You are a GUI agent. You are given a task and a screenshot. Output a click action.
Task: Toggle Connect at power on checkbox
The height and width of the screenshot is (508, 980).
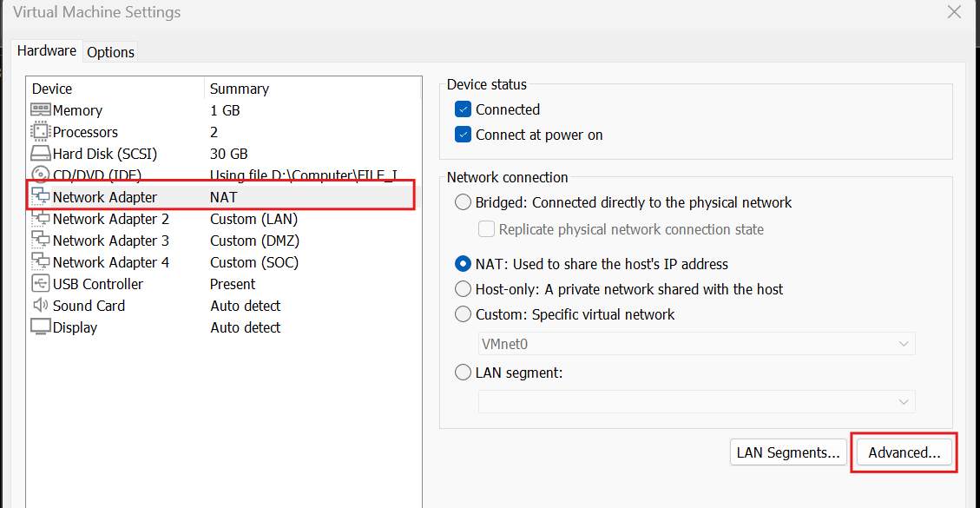[463, 135]
